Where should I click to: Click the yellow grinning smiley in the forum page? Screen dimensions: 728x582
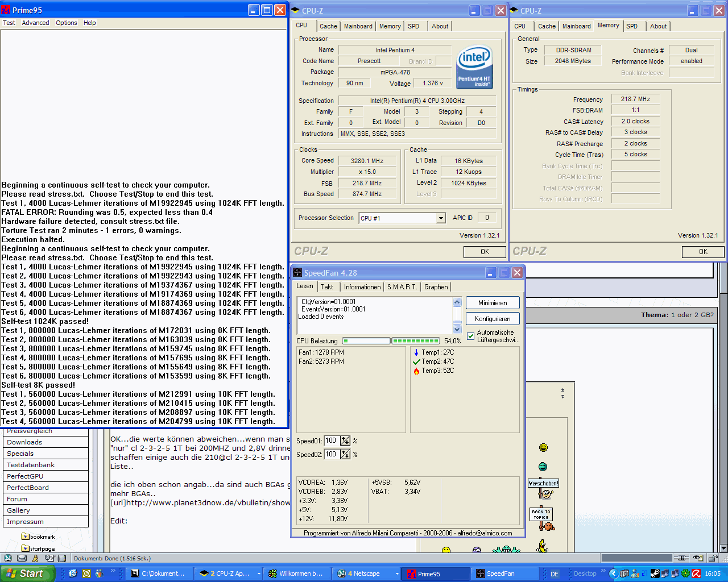coord(543,448)
